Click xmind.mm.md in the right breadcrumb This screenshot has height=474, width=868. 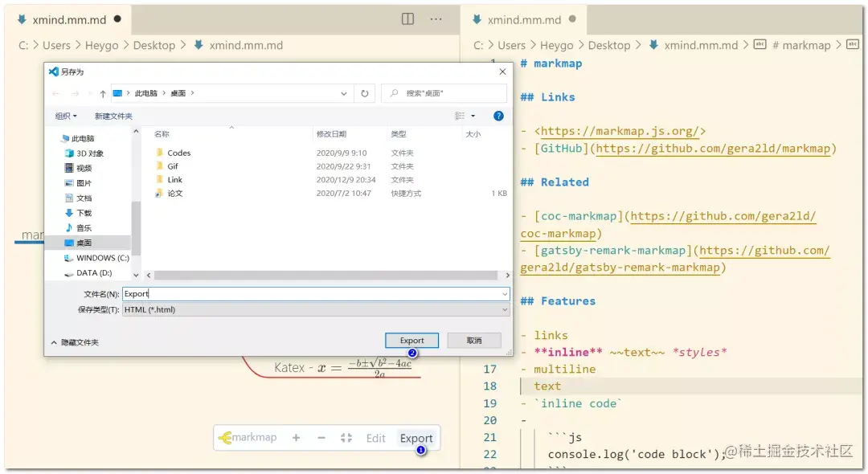tap(701, 45)
